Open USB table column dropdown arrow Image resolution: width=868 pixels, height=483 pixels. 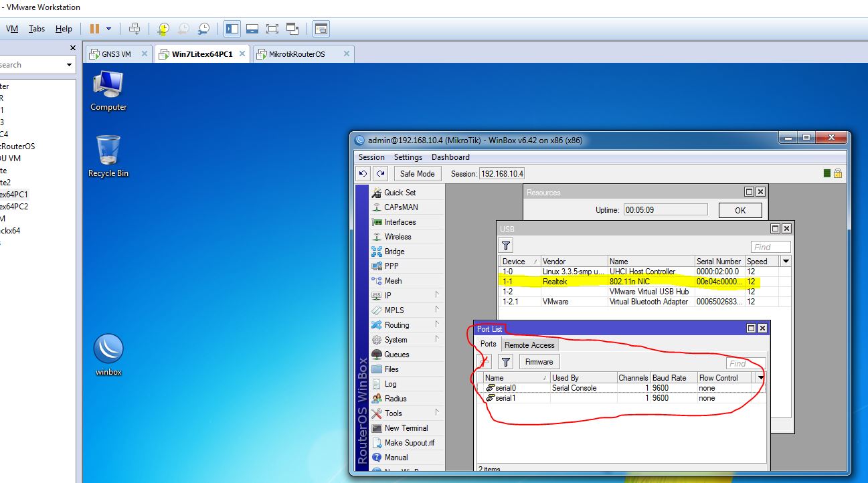point(786,261)
